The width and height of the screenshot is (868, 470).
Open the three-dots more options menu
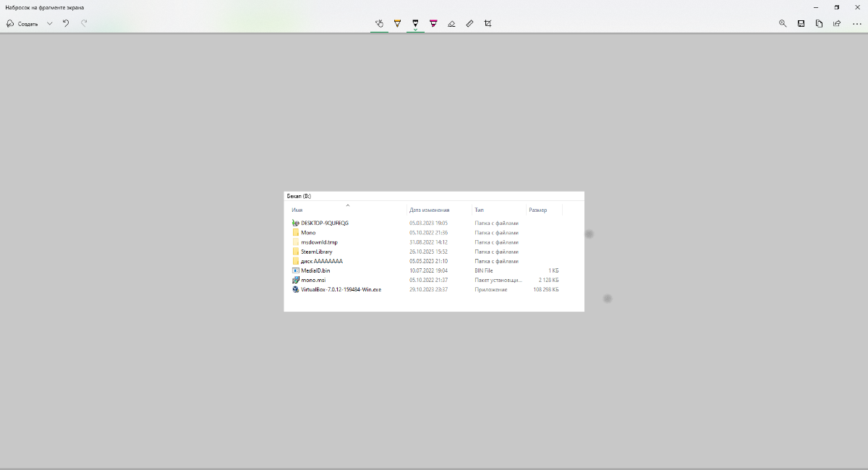[x=856, y=23]
